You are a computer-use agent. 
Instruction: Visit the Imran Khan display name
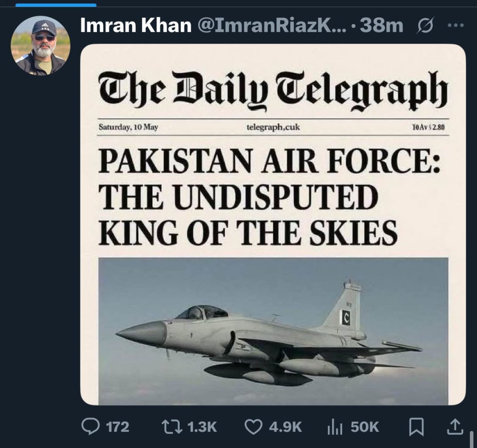click(136, 25)
